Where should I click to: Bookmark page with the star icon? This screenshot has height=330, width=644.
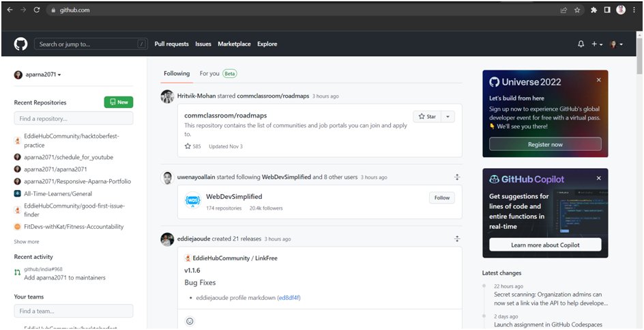[x=577, y=10]
